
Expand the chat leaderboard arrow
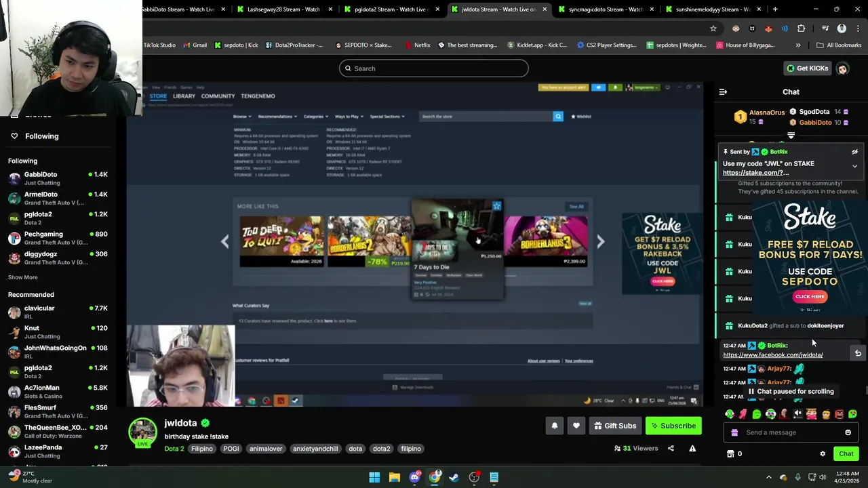pos(791,136)
